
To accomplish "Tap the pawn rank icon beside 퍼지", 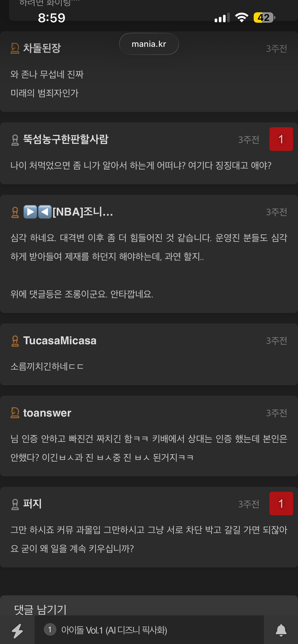I will pyautogui.click(x=15, y=504).
